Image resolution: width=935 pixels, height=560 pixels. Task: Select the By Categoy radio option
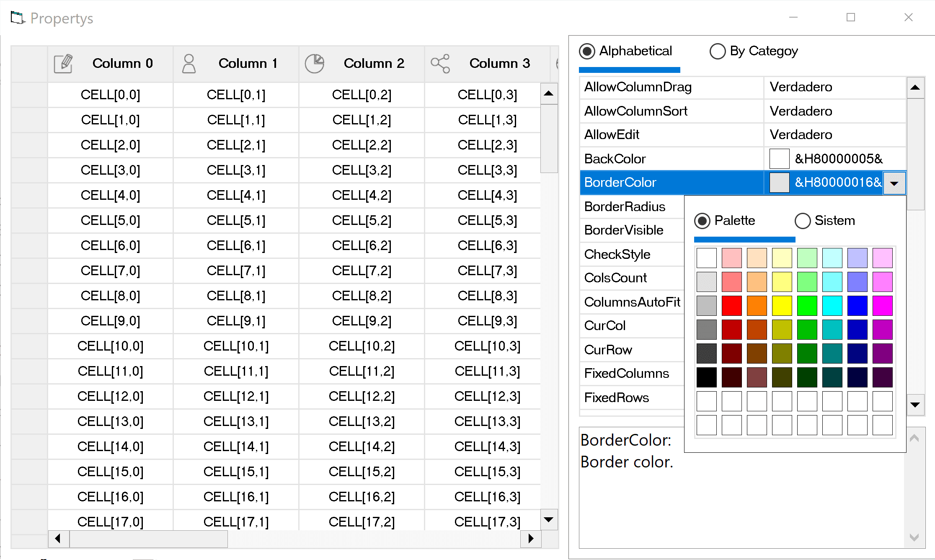tap(717, 51)
